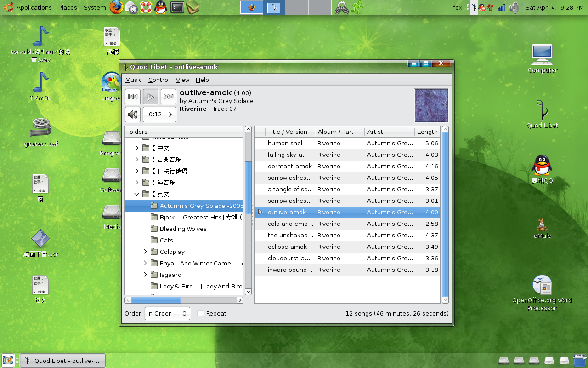Expand the 日法德俄语 folder
Image resolution: width=588 pixels, height=368 pixels.
click(137, 171)
